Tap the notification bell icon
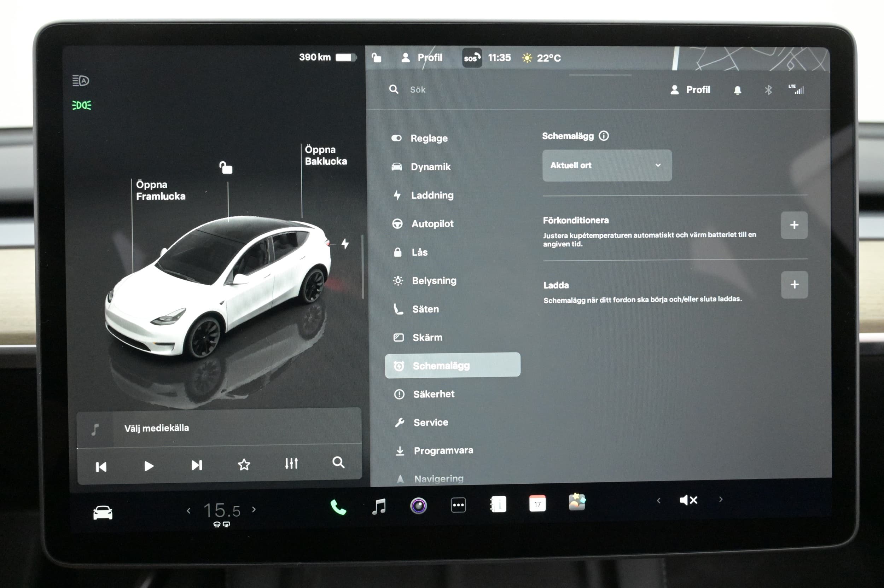 click(737, 90)
